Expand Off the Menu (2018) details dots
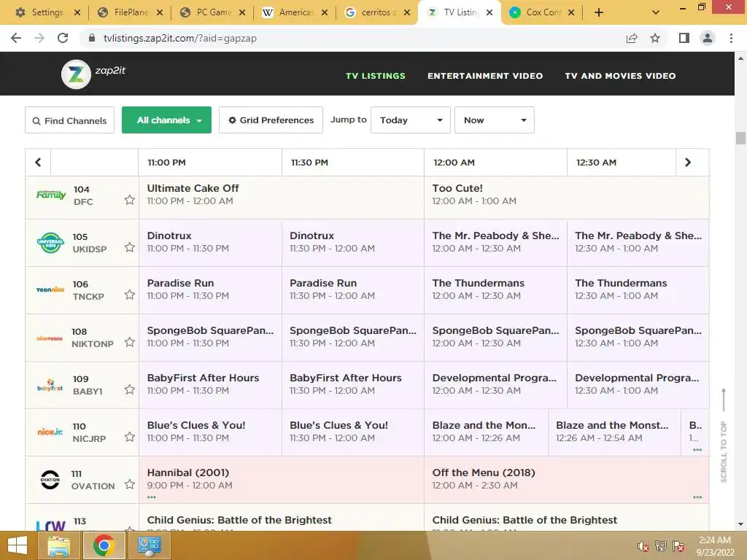Screen dimensions: 747x560 pyautogui.click(x=697, y=497)
